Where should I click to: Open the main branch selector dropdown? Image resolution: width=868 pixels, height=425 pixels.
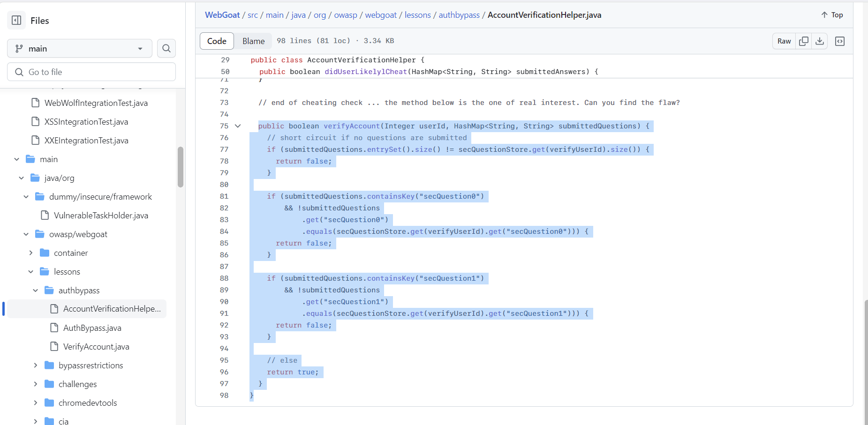[x=80, y=48]
